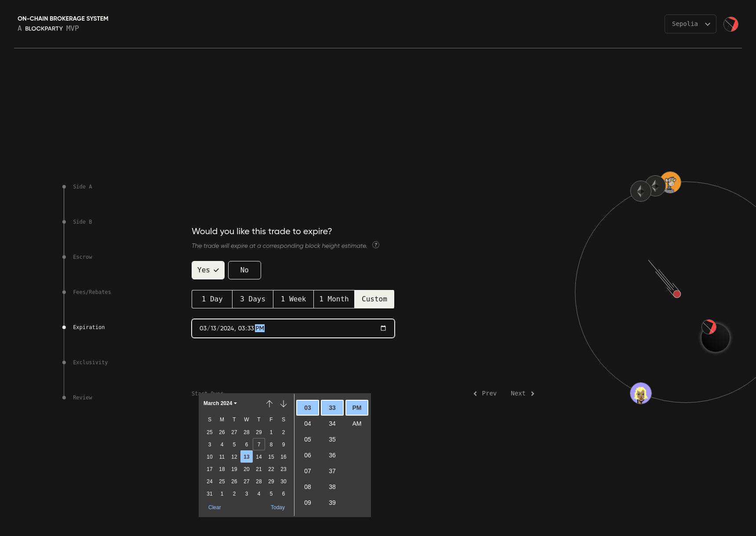Select No for trade expiration
The image size is (756, 536).
point(244,270)
